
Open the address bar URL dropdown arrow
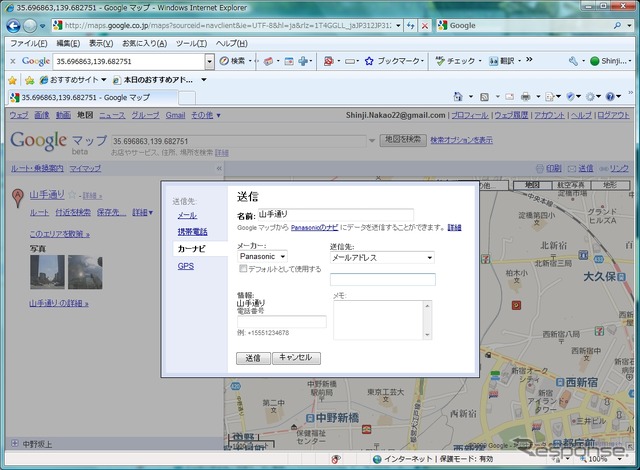(398, 26)
